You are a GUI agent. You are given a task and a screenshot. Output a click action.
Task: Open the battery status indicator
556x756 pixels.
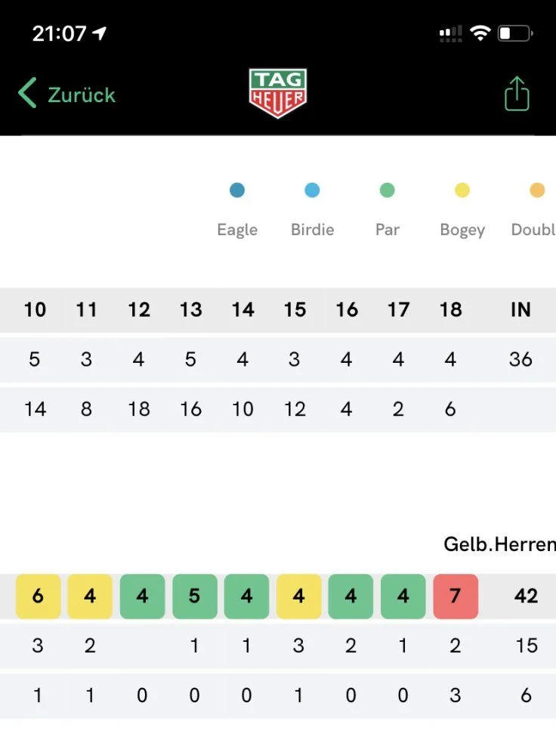click(x=515, y=33)
